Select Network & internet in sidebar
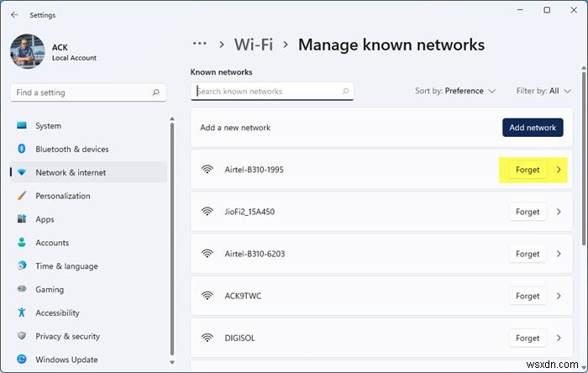The width and height of the screenshot is (588, 373). [71, 173]
